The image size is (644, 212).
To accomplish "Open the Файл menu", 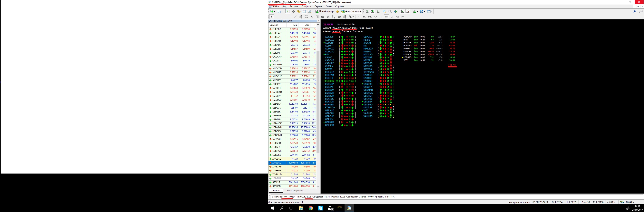I will coord(276,6).
